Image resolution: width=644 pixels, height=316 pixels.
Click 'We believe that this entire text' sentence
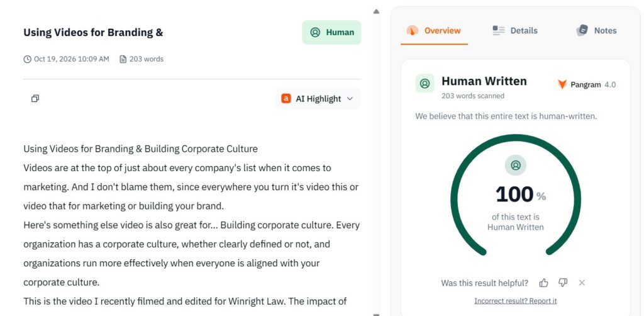tap(506, 116)
